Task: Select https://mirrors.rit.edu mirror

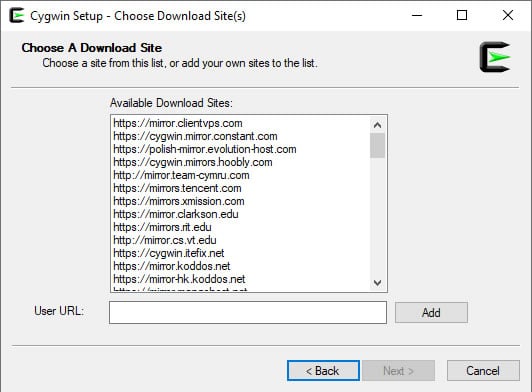Action: [162, 227]
